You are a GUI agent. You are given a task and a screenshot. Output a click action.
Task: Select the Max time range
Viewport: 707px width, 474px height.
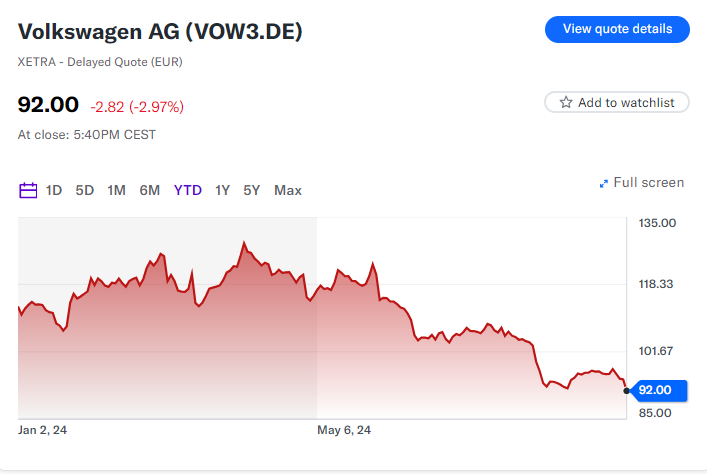coord(288,190)
